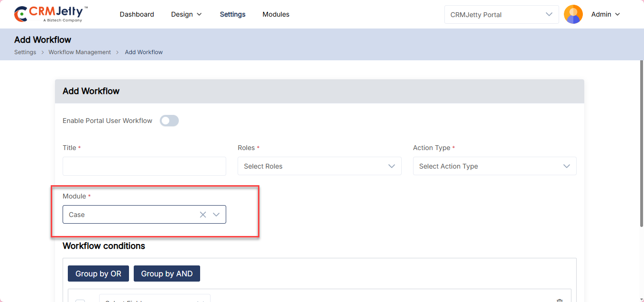Go to the Dashboard menu
The image size is (644, 302).
tap(137, 15)
